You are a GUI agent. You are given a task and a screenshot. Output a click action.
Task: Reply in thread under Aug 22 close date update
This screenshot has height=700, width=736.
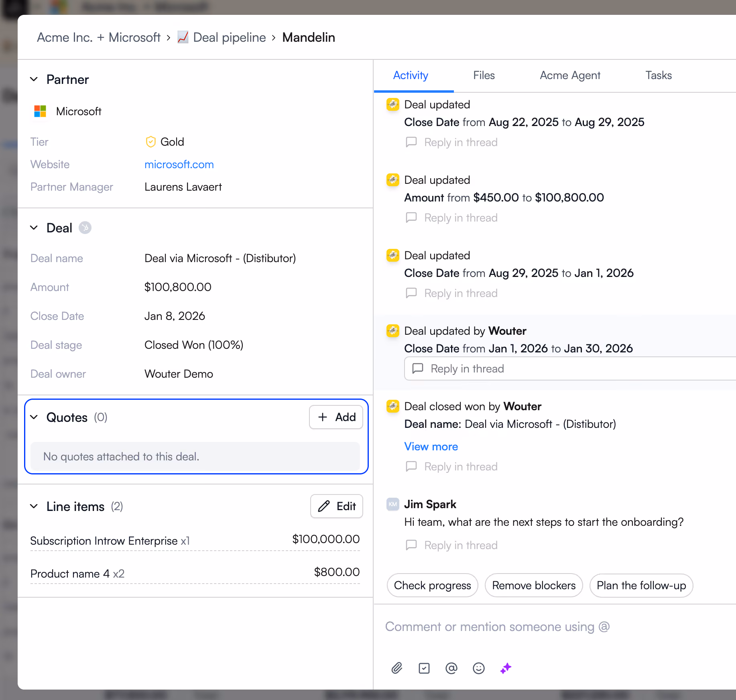[451, 142]
